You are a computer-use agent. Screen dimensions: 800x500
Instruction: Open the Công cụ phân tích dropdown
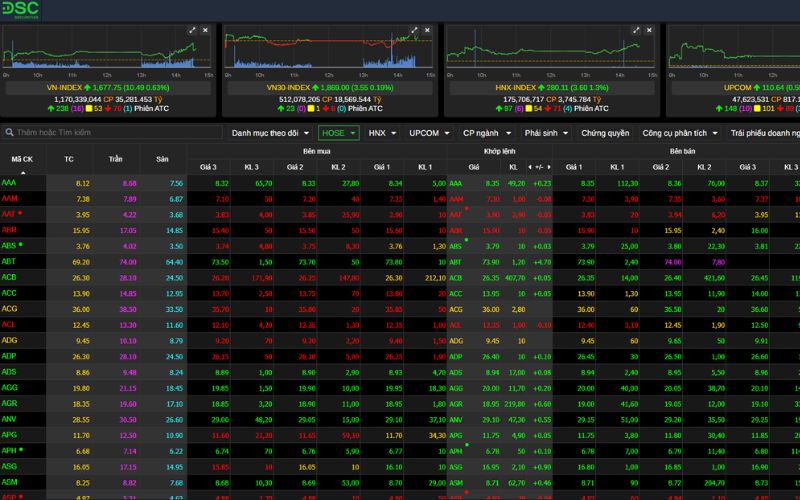tap(680, 133)
